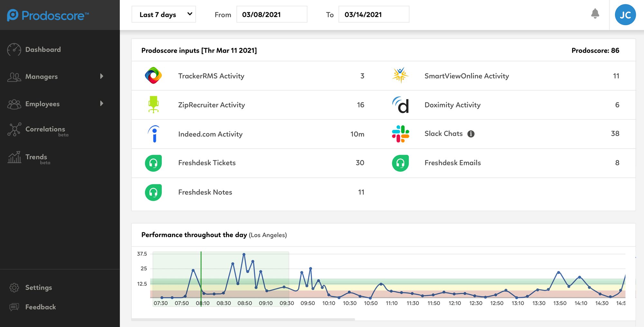Click the Slack Chats count 38
Image resolution: width=644 pixels, height=327 pixels.
(615, 134)
